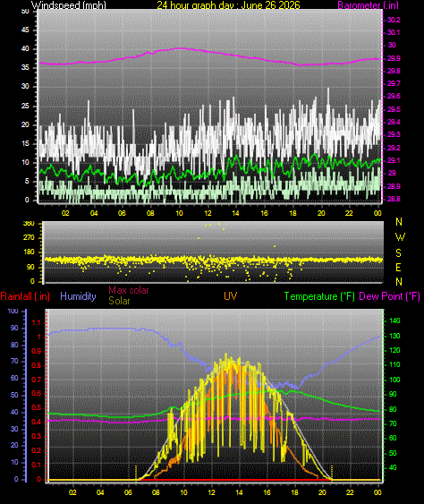424x504 pixels.
Task: Click the 'E' wind direction label
Action: (x=398, y=267)
